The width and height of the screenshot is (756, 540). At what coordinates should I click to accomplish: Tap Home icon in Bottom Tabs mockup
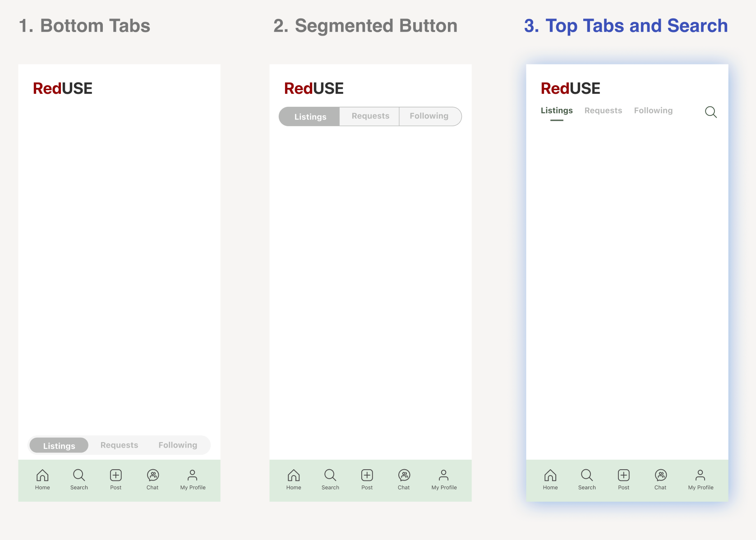42,476
